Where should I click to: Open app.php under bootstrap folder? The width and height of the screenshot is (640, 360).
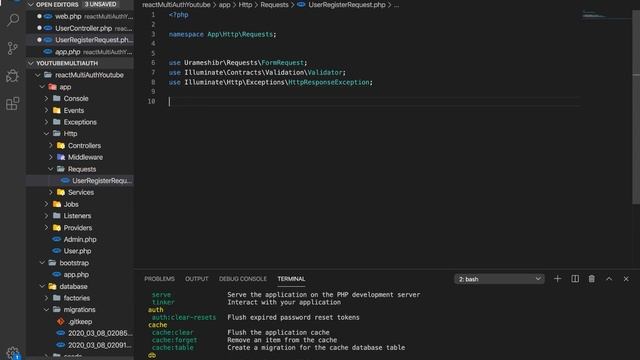pos(76,275)
